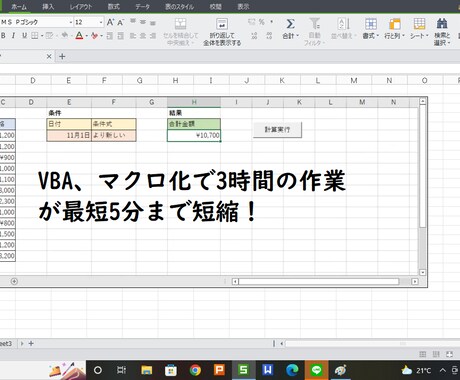Image resolution: width=460 pixels, height=380 pixels.
Task: Click the embedded sheet's horizontal scroll right arrow
Action: [x=415, y=282]
